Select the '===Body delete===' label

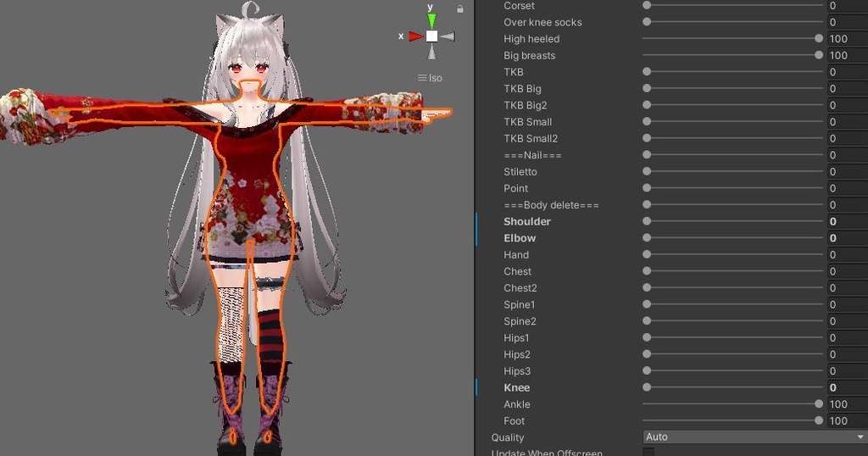pyautogui.click(x=551, y=205)
